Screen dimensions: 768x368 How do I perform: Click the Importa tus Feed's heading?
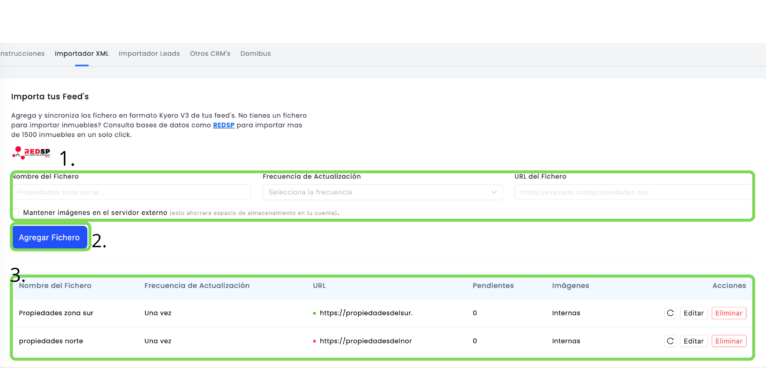[50, 97]
